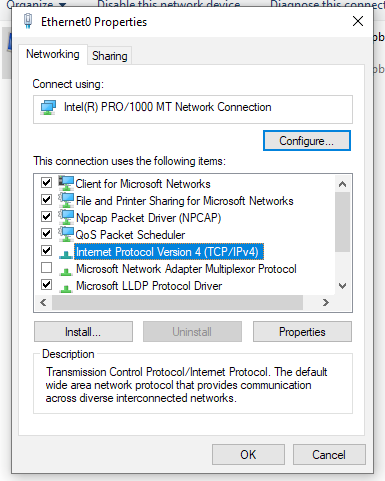This screenshot has height=481, width=385.
Task: Open the Sharing tab
Action: [110, 56]
